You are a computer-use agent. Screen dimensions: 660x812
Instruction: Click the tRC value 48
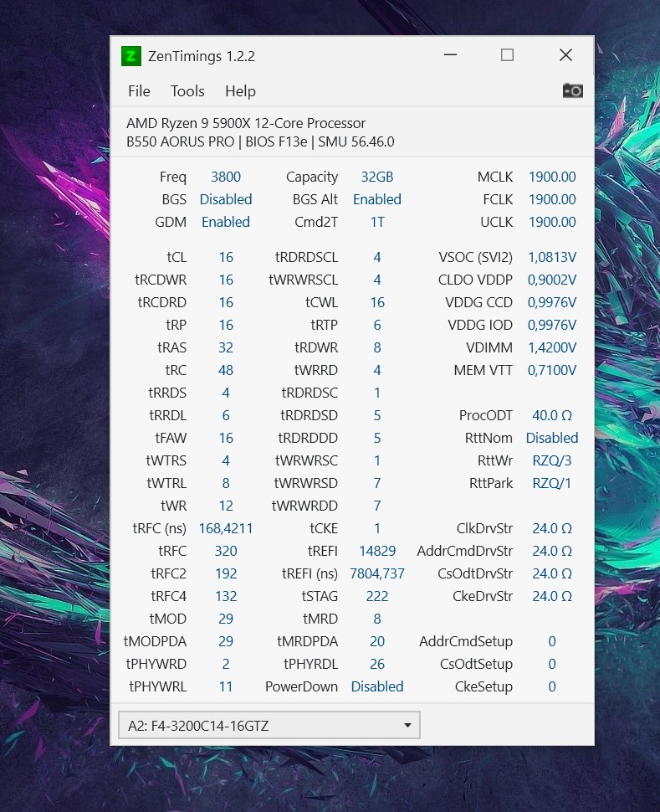click(x=226, y=370)
